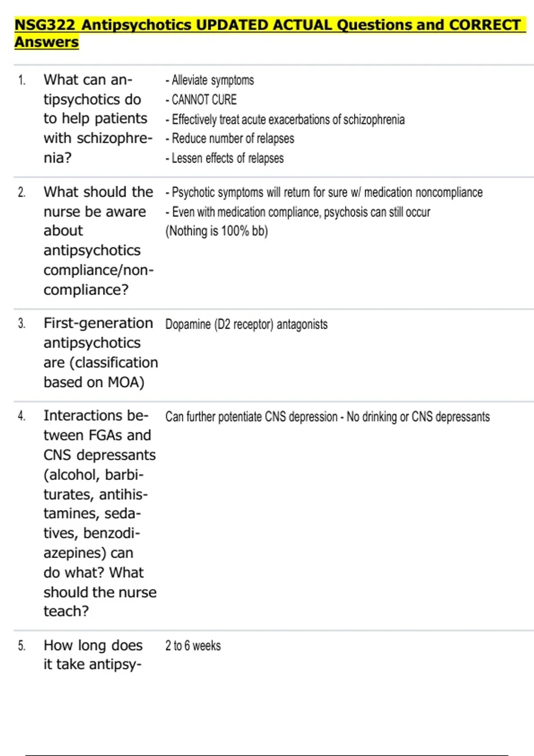Viewport: 534px width, 756px height.
Task: Click the "CANNOT CURE" answer text
Action: click(201, 100)
